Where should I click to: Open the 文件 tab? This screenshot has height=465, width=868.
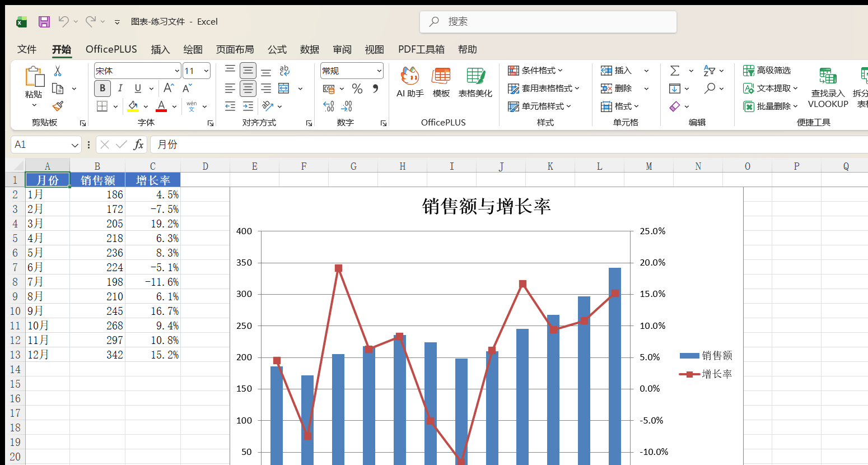(26, 49)
